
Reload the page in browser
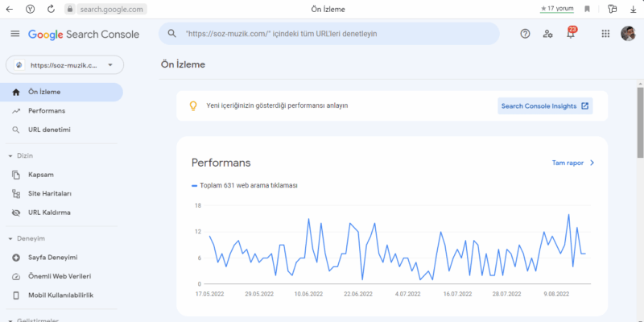[51, 9]
